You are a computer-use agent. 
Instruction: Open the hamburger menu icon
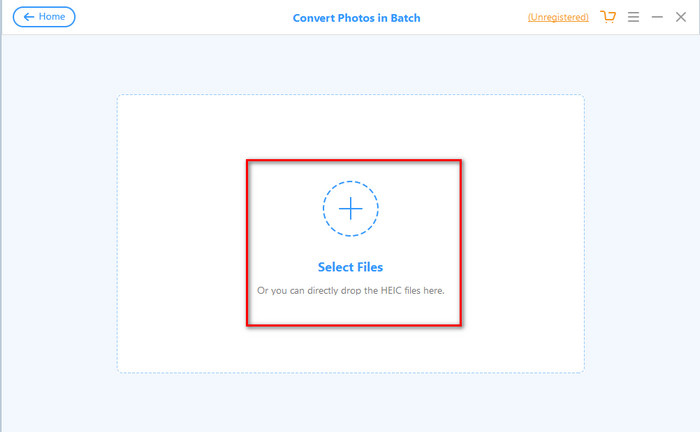coord(633,17)
